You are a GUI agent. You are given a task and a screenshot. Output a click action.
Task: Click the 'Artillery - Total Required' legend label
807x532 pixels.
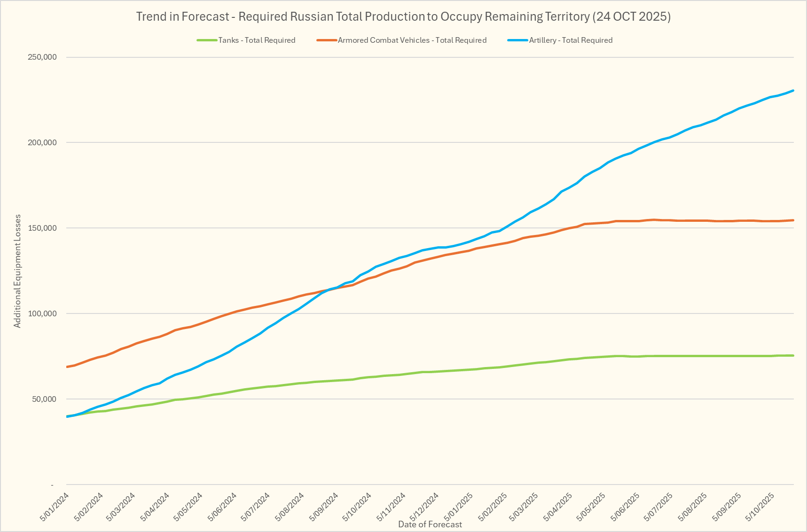pyautogui.click(x=571, y=40)
